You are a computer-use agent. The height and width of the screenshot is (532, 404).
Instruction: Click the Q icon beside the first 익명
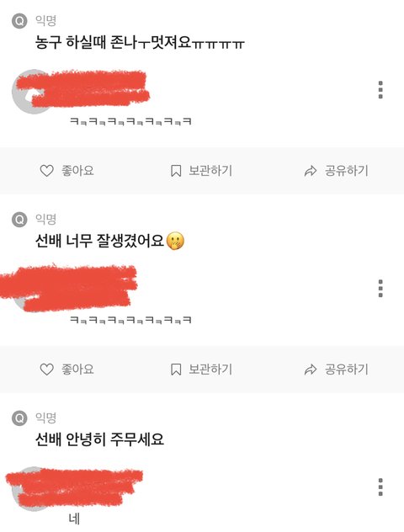[x=19, y=21]
